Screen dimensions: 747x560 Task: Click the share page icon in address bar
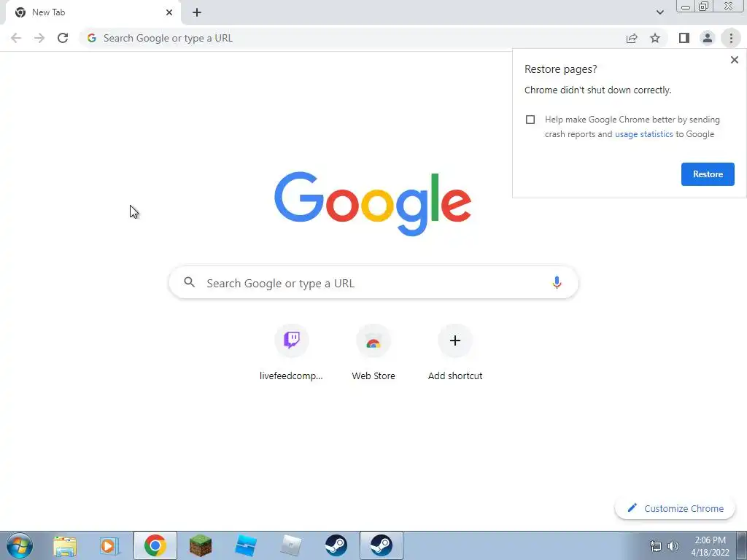632,38
